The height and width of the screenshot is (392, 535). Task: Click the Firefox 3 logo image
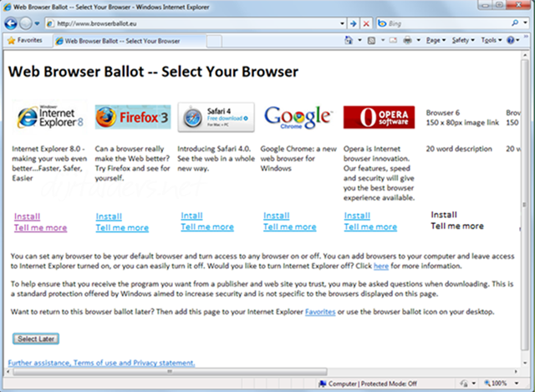(x=133, y=117)
